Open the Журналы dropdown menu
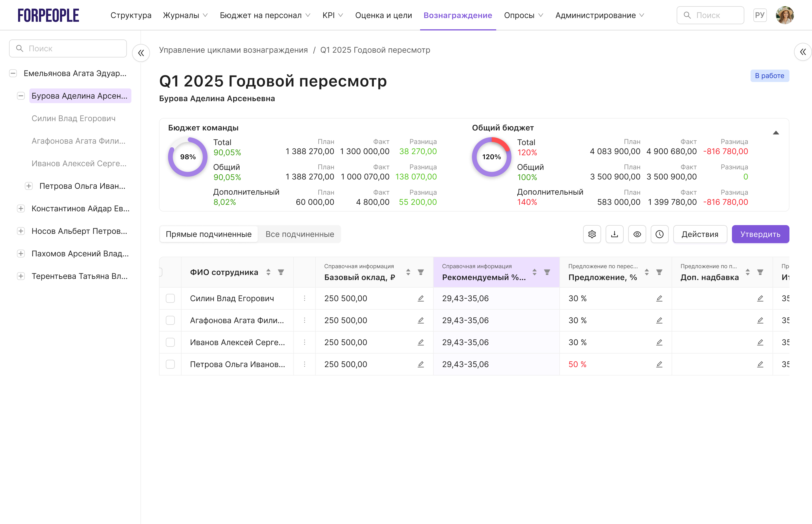Image resolution: width=812 pixels, height=524 pixels. [185, 15]
